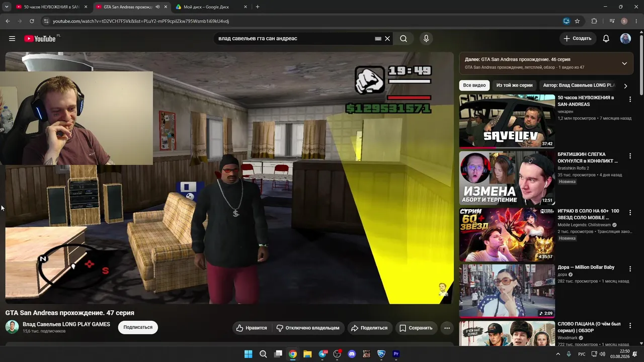Start voice search with the microphone
This screenshot has width=644, height=362.
[426, 39]
